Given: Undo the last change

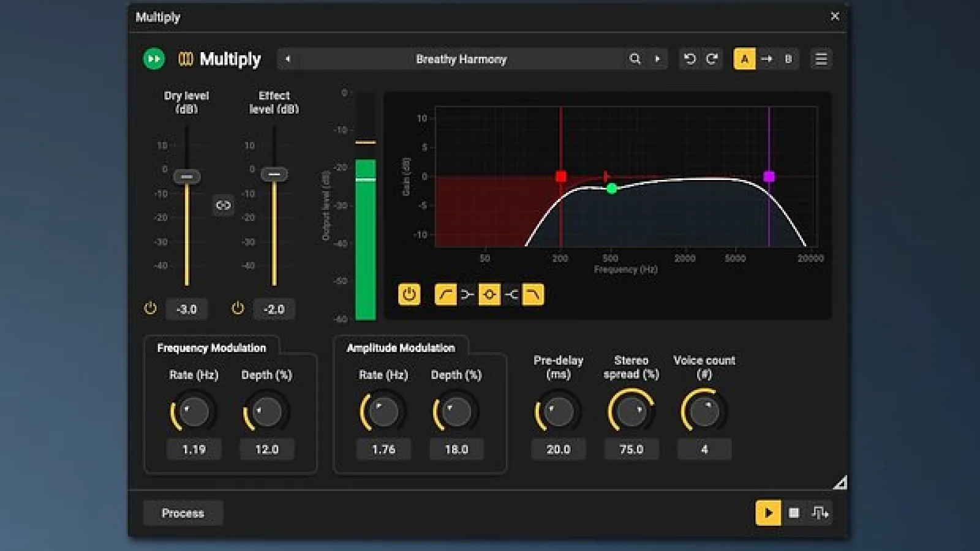Looking at the screenshot, I should pos(690,59).
